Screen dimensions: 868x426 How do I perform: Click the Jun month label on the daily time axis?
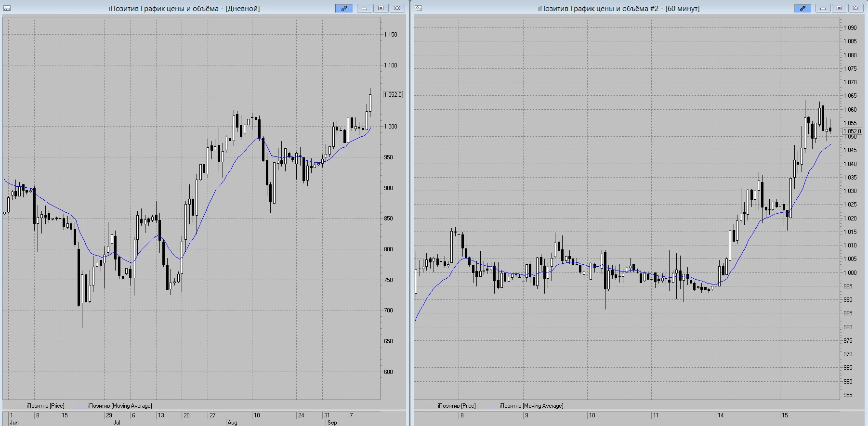[x=14, y=423]
